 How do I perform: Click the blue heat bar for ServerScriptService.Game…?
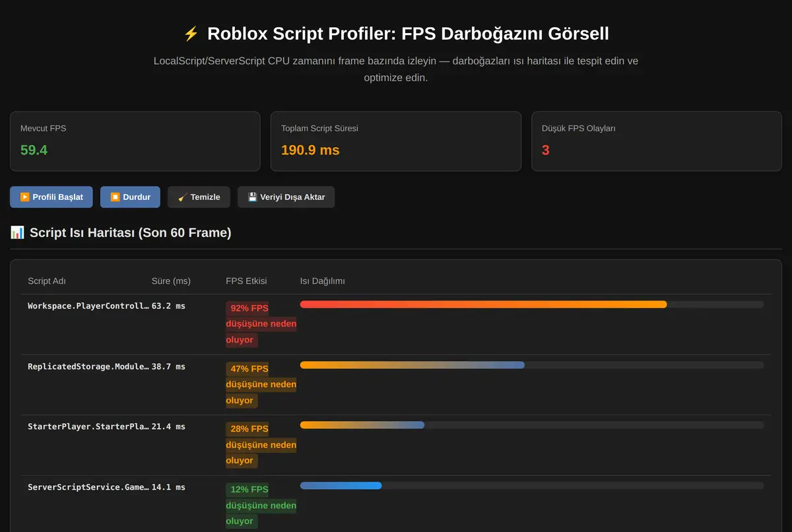pyautogui.click(x=341, y=486)
